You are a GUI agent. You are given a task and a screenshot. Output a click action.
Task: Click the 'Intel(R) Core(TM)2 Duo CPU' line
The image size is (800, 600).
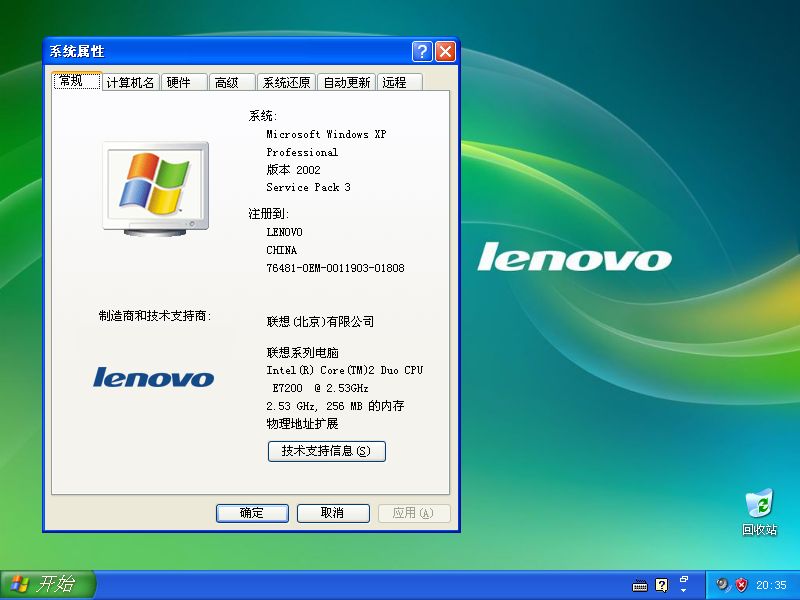[x=344, y=370]
